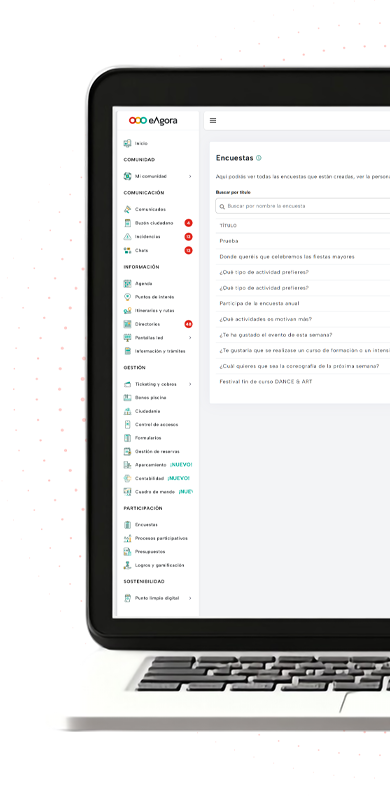The width and height of the screenshot is (390, 800).
Task: Open survey ¿Qué actividades os motivan más?
Action: 265,319
